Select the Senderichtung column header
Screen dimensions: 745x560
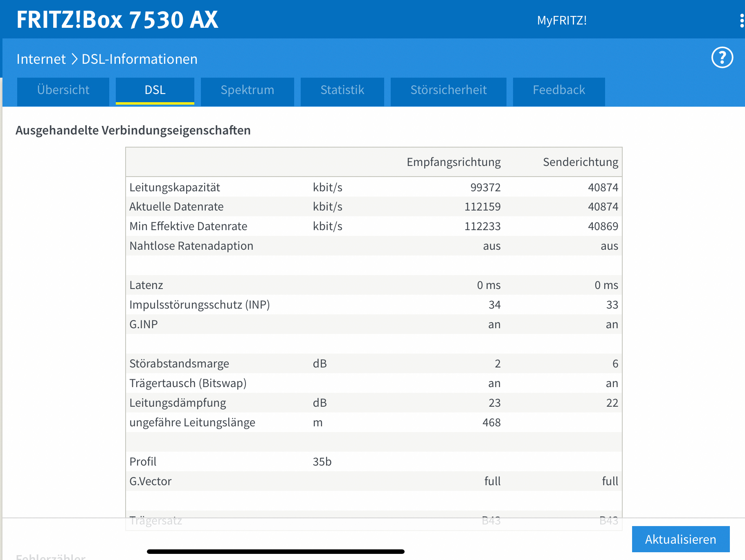point(581,162)
